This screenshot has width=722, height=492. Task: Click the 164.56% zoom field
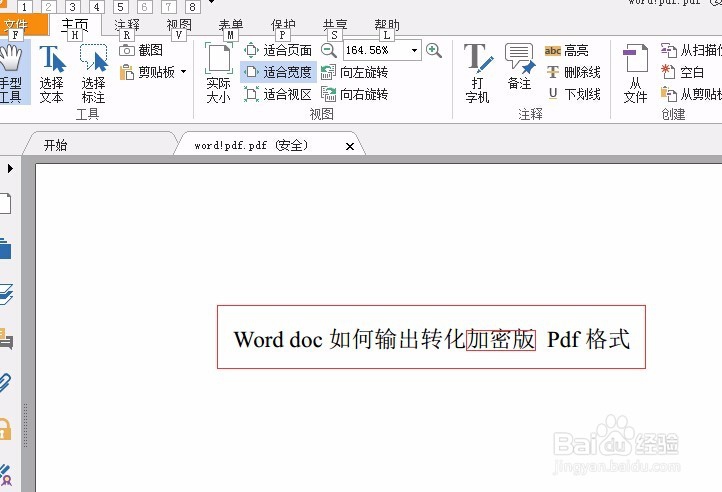[x=376, y=50]
